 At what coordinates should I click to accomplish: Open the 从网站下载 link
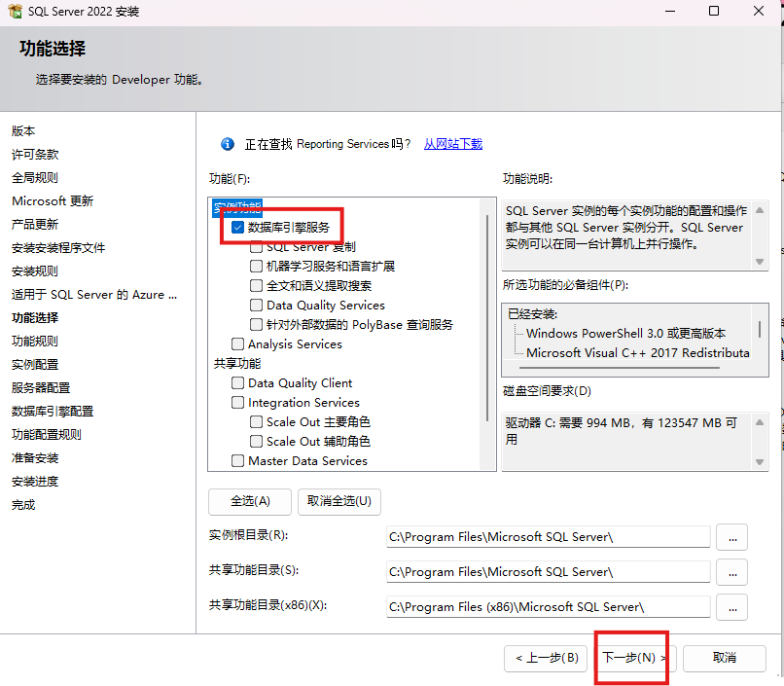452,144
